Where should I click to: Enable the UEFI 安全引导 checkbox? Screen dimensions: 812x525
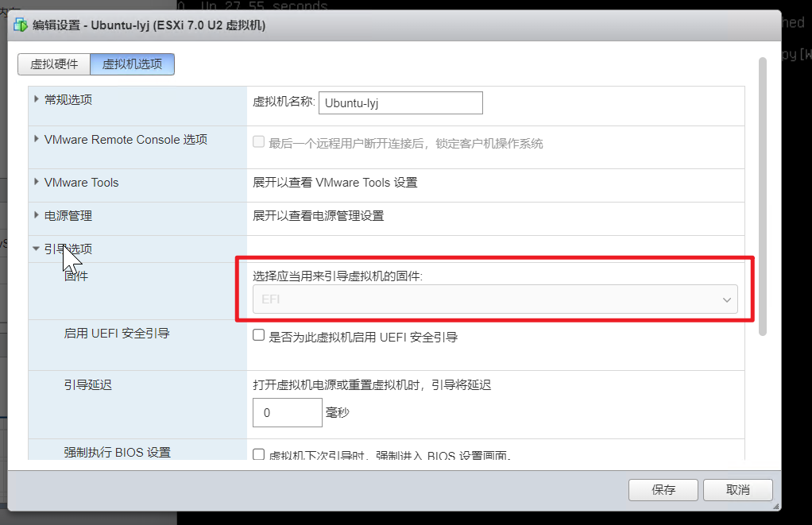[258, 335]
